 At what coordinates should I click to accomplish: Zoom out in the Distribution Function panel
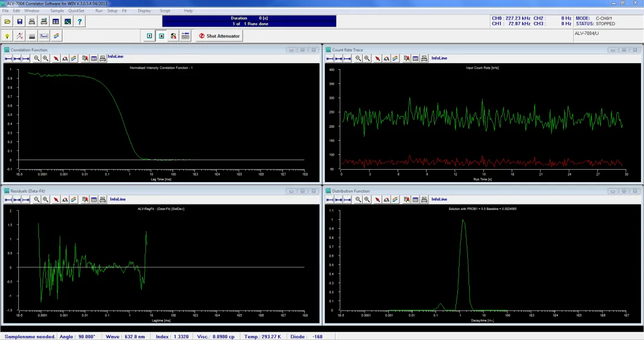coord(358,199)
